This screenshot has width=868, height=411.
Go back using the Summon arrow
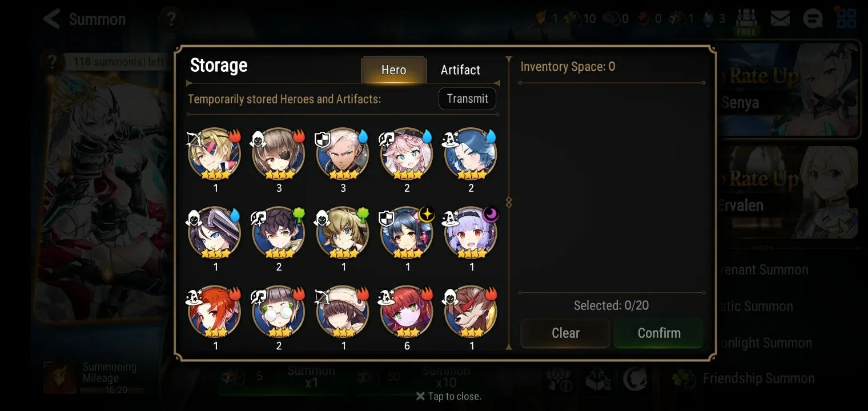(x=52, y=19)
